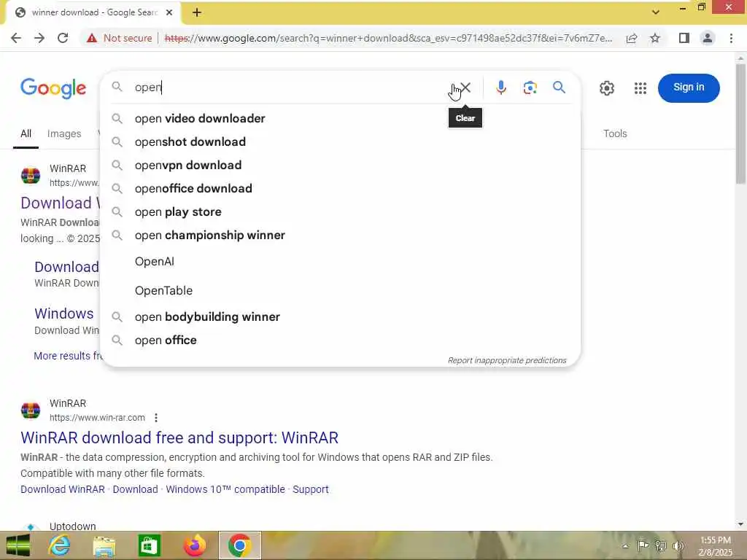Launch Firefox from taskbar
The height and width of the screenshot is (560, 747).
pyautogui.click(x=194, y=545)
